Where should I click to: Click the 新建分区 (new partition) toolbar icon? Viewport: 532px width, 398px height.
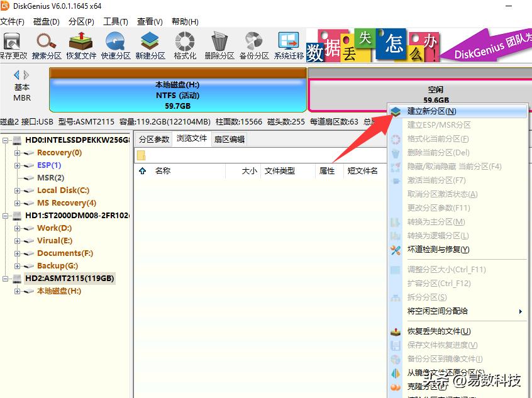149,43
